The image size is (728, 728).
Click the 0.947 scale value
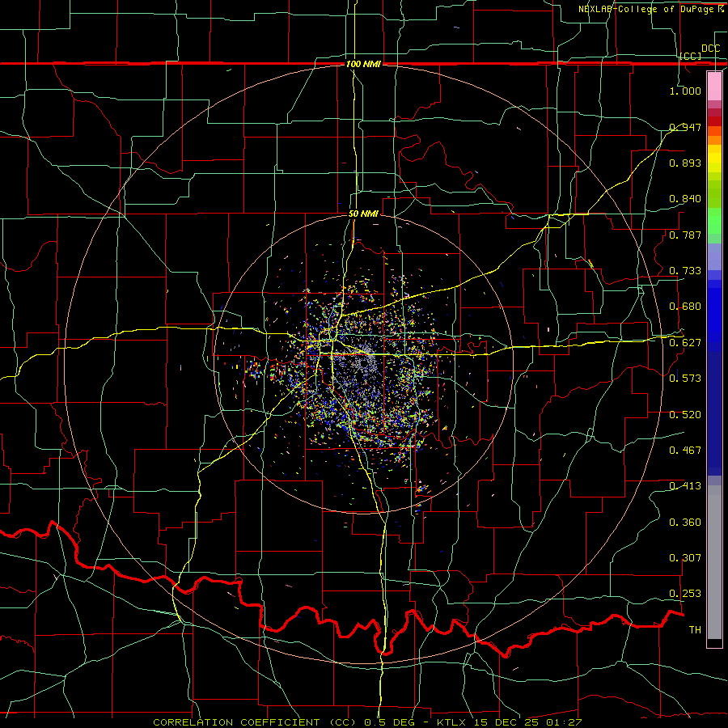pyautogui.click(x=685, y=127)
